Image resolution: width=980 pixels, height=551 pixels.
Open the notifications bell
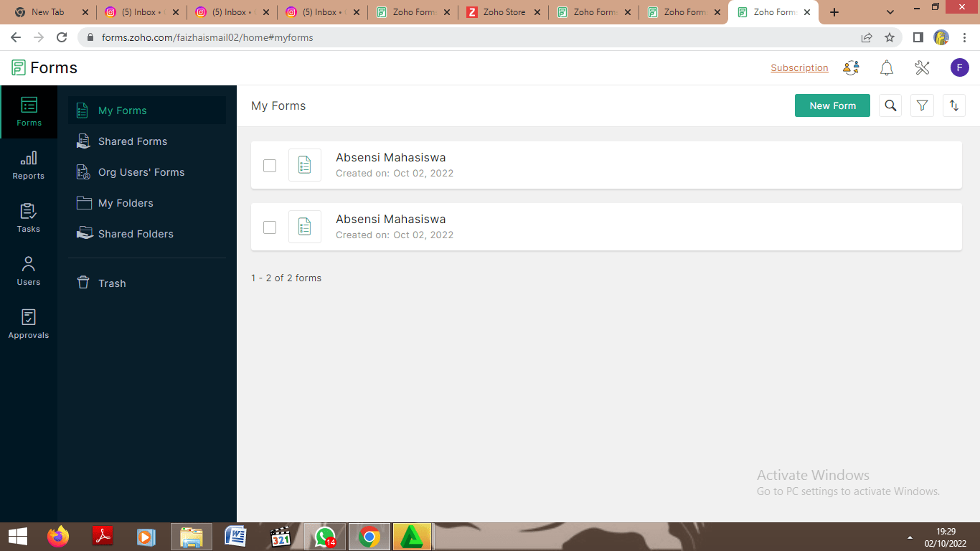coord(887,68)
